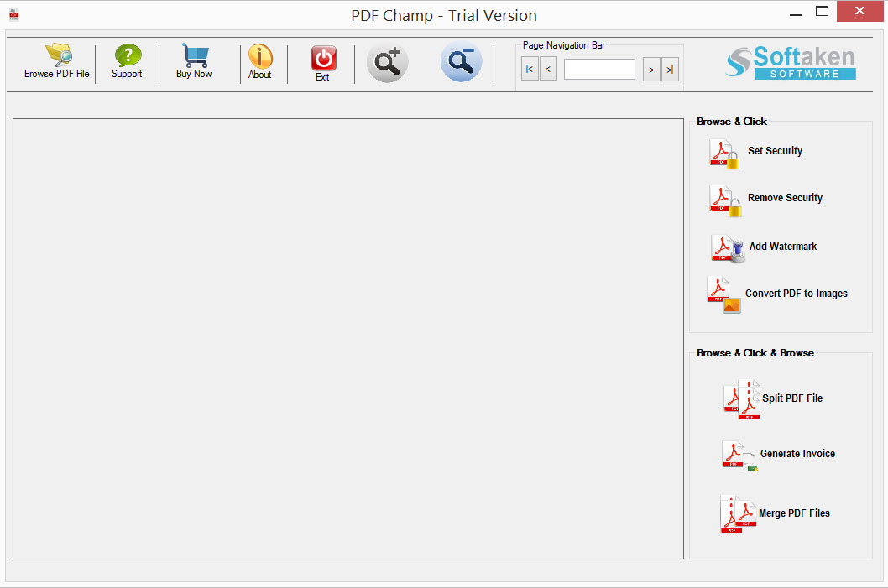Click the page number input field
This screenshot has height=588, width=888.
599,69
